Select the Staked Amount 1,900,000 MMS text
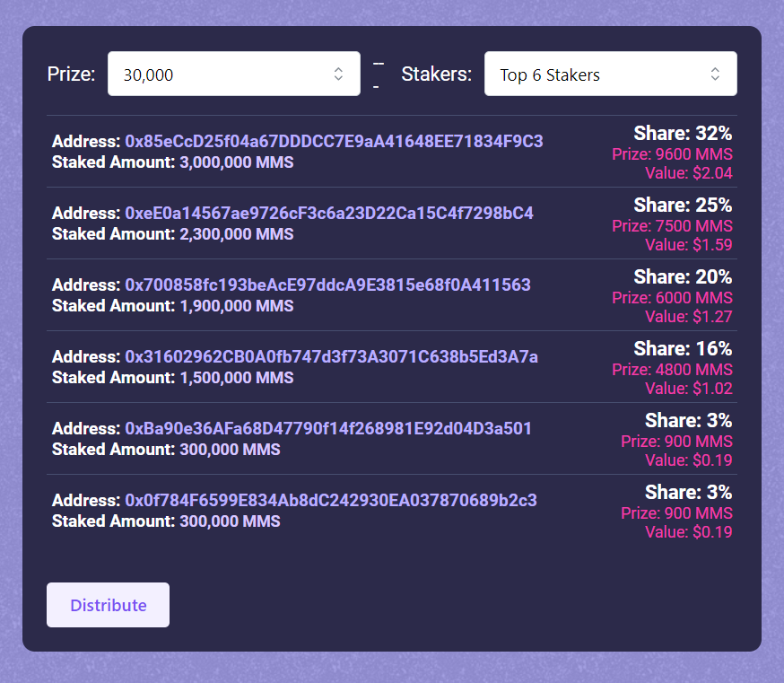Viewport: 784px width, 683px height. 172,306
